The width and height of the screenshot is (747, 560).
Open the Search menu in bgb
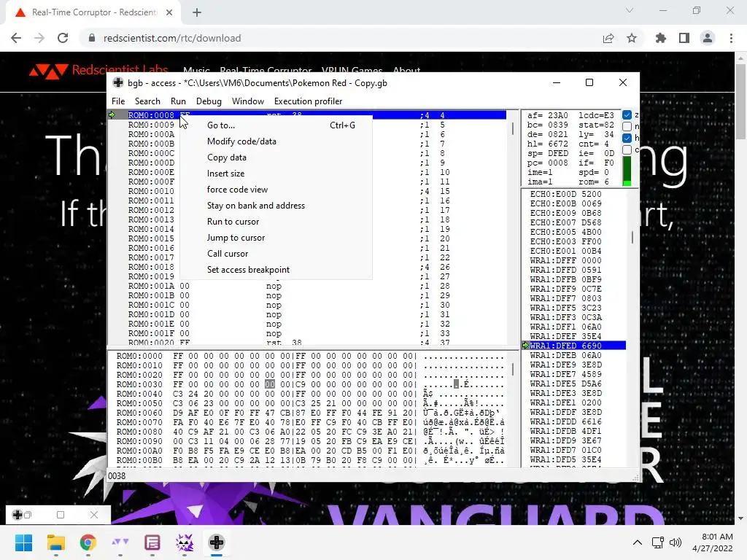147,101
